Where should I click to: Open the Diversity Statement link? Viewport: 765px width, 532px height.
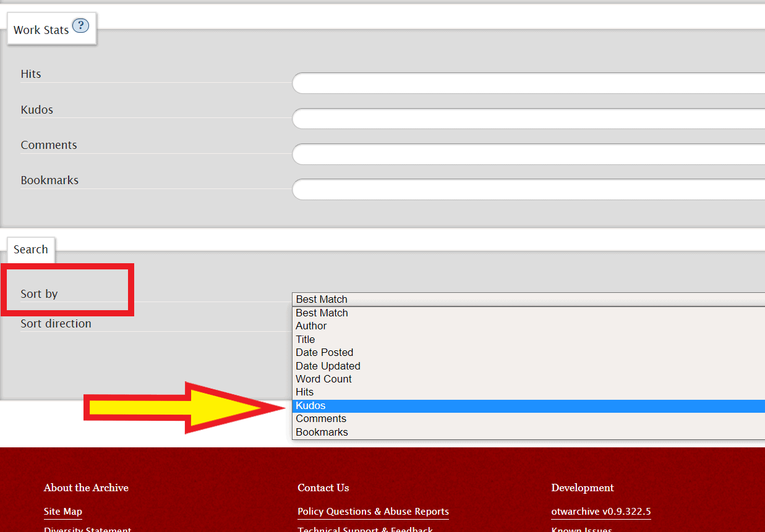[87, 530]
